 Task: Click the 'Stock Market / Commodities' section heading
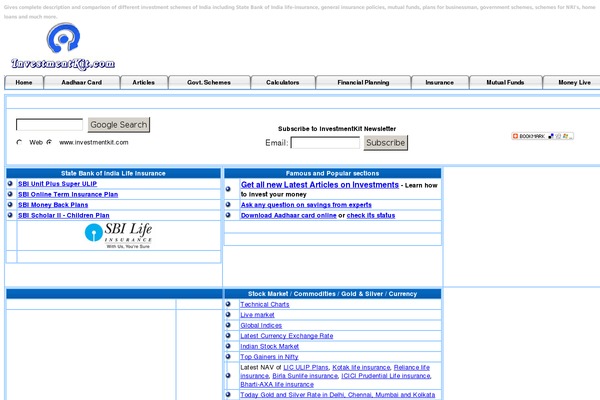click(x=333, y=294)
